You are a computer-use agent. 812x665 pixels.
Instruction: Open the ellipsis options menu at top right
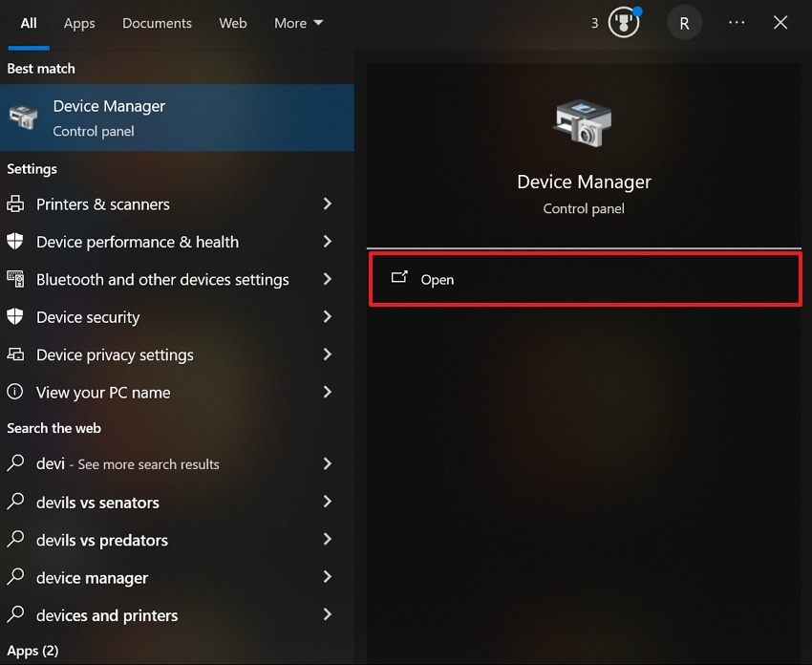[736, 21]
